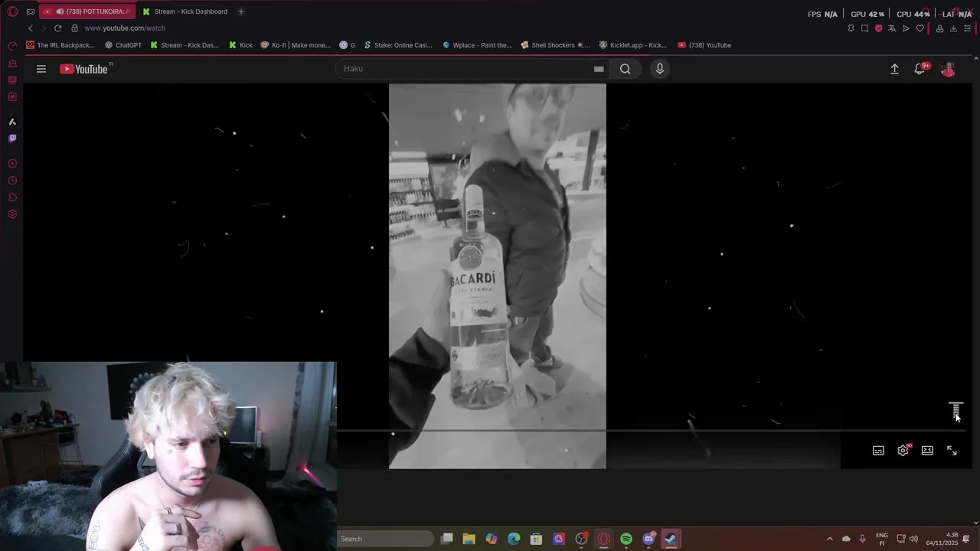Open the Opera player/flow arrow icon
The height and width of the screenshot is (551, 980).
(x=906, y=28)
